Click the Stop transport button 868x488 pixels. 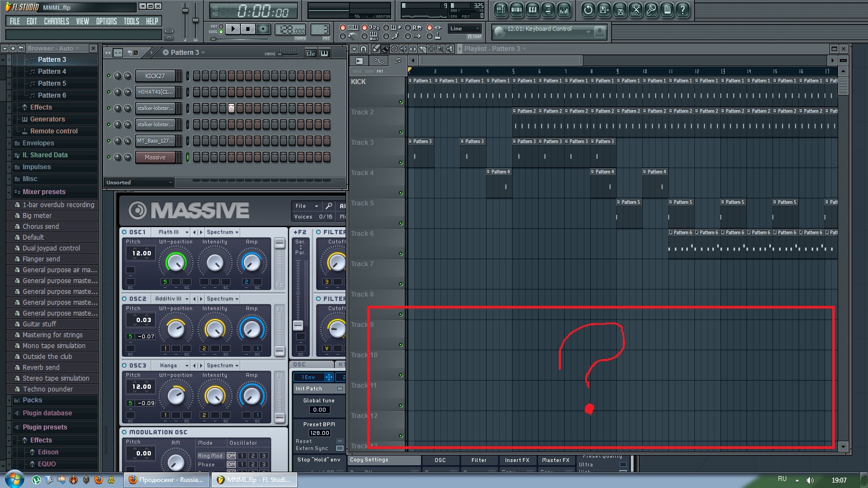click(248, 29)
